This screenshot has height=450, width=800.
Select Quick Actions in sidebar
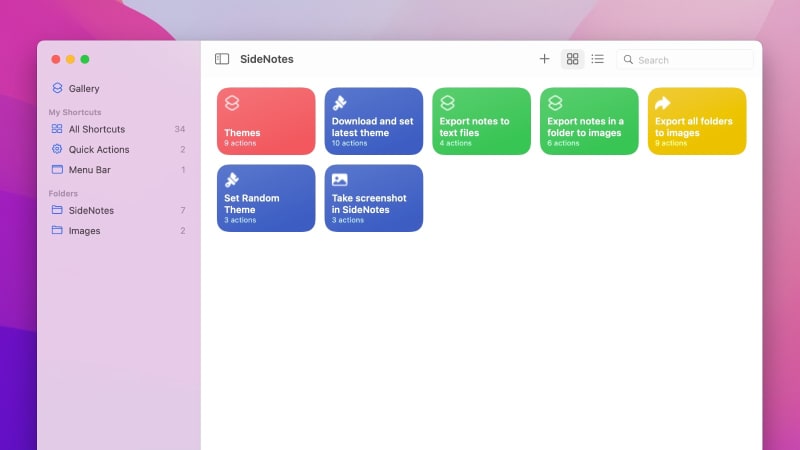118,149
